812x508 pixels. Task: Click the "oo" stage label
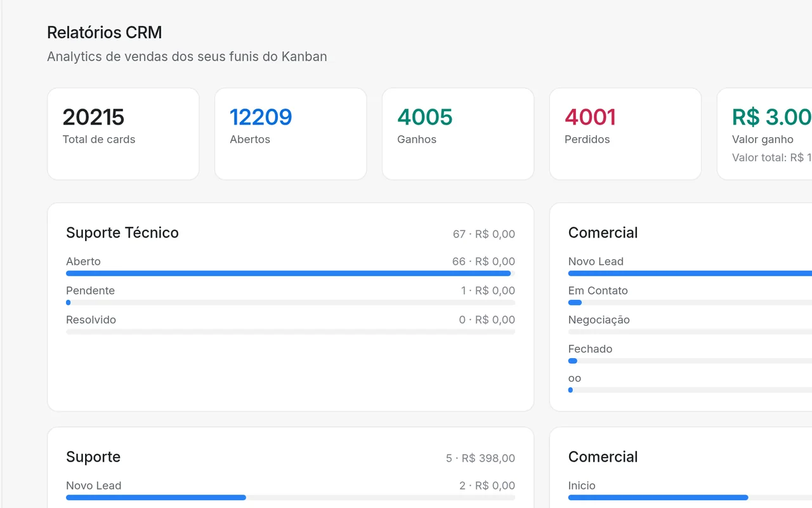(x=575, y=378)
